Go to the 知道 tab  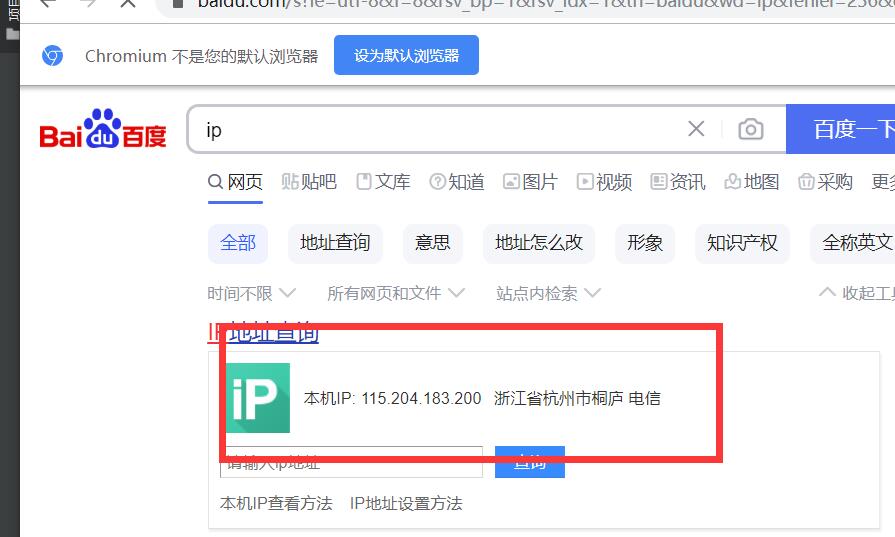pyautogui.click(x=457, y=182)
